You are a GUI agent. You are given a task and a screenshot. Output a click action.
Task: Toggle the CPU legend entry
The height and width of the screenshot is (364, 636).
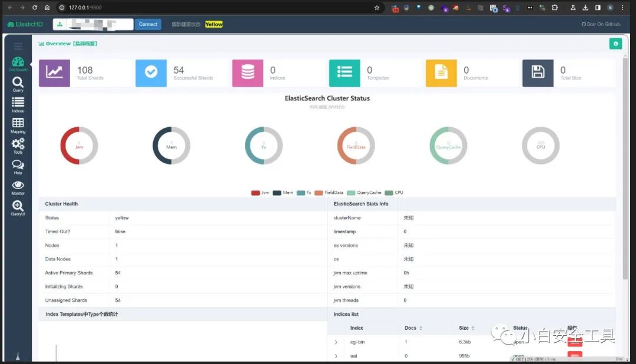pyautogui.click(x=394, y=193)
